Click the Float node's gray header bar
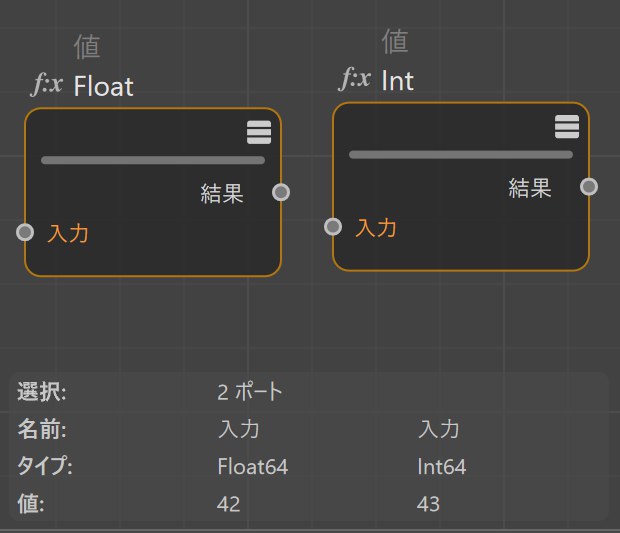Image resolution: width=620 pixels, height=533 pixels. pos(153,160)
